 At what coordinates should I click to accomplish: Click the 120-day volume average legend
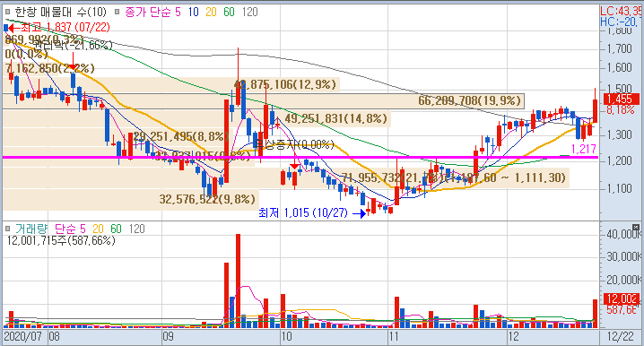[x=136, y=229]
